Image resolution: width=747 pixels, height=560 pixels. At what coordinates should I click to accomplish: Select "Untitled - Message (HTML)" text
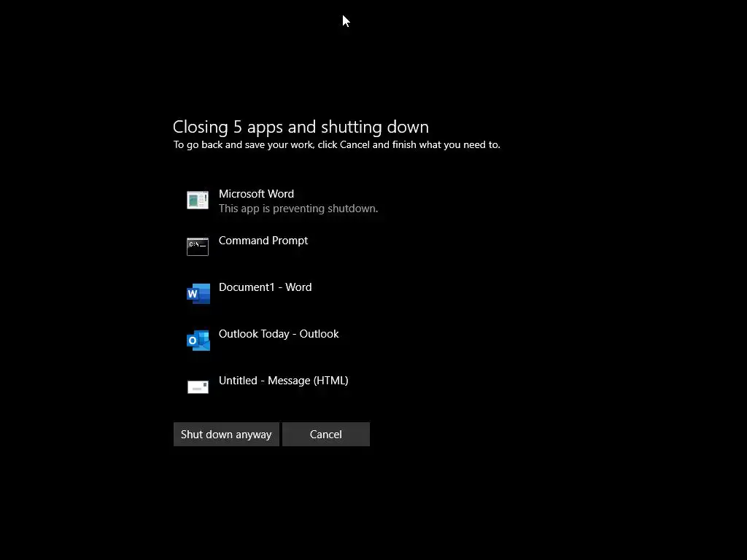(284, 381)
